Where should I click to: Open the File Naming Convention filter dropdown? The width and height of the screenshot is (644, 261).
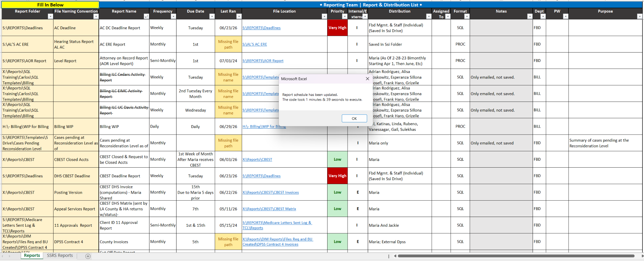(x=96, y=16)
